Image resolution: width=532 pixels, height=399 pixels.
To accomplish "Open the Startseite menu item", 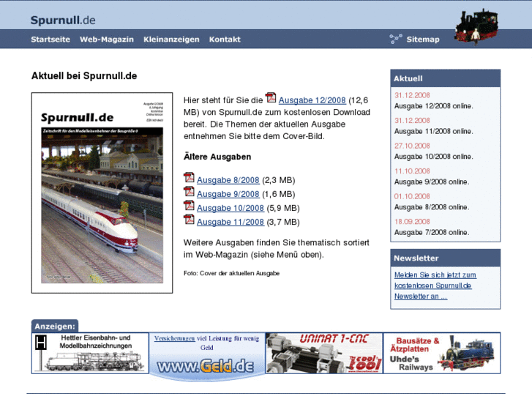I will point(50,40).
